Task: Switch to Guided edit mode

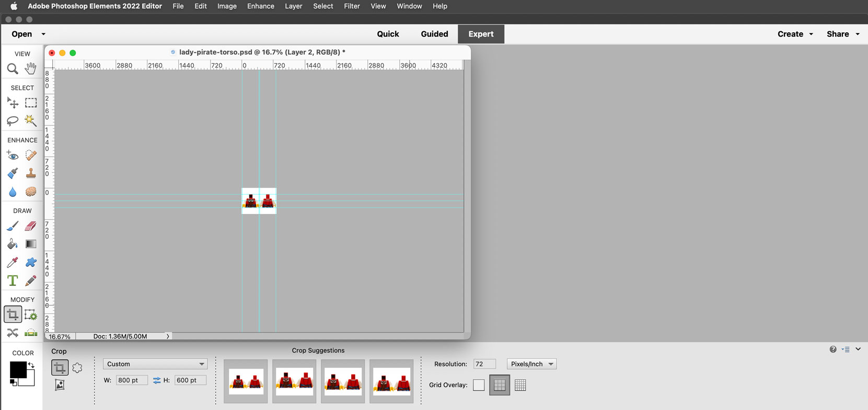Action: [434, 34]
